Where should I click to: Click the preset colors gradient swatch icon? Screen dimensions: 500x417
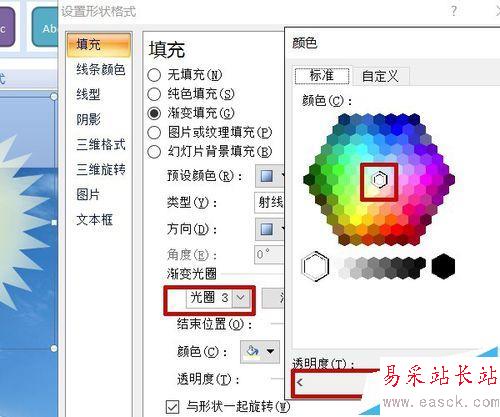point(267,176)
